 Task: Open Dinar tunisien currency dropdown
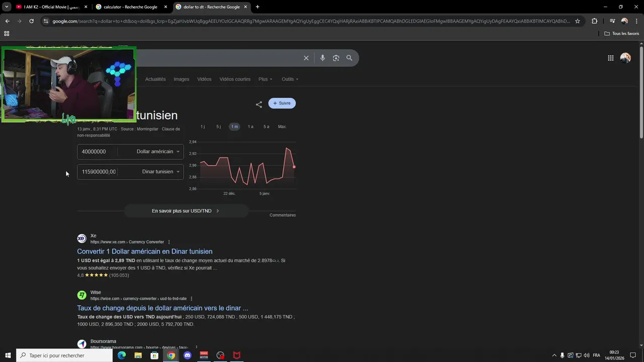160,171
